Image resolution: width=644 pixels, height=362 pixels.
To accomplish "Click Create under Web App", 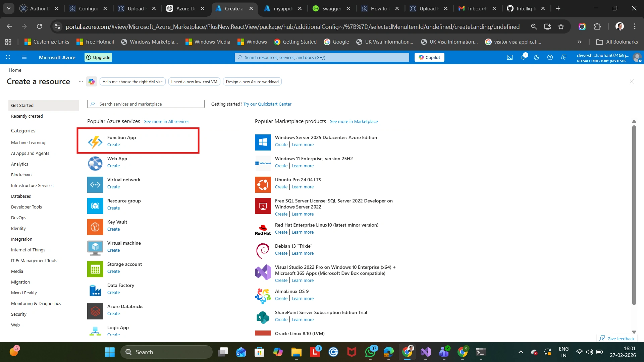I will pos(113,166).
